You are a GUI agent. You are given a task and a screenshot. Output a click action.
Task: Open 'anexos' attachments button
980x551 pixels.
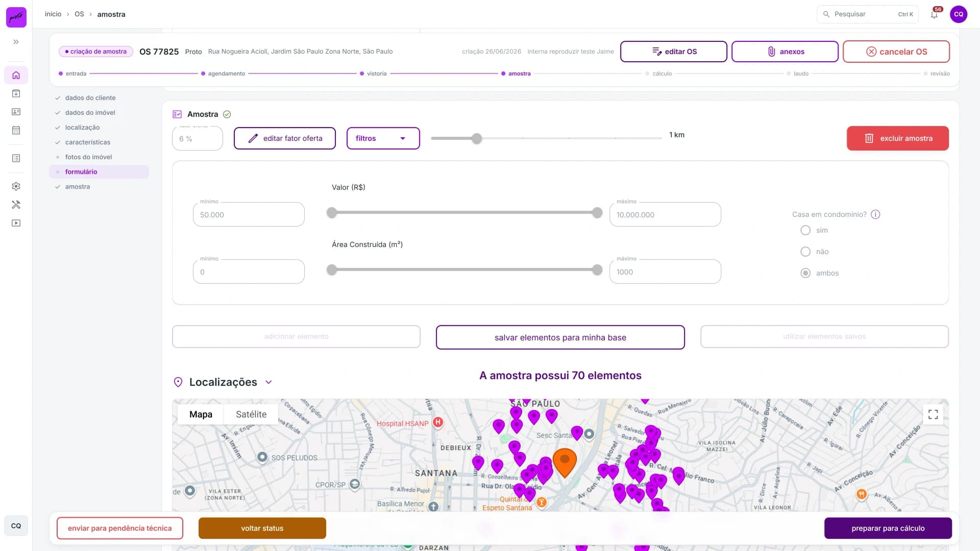[785, 52]
